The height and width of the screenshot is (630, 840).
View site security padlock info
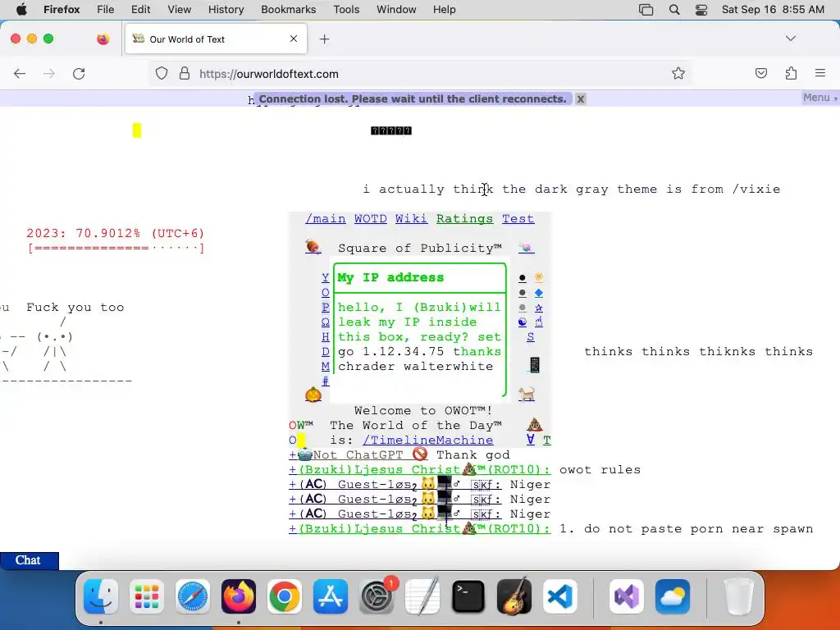185,73
